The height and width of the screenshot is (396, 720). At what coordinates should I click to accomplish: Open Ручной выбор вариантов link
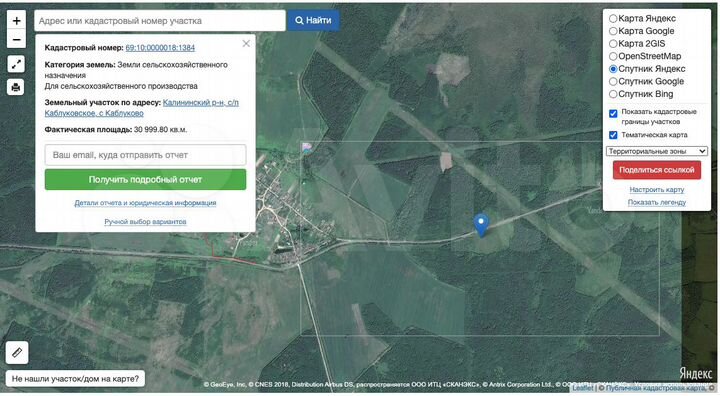tap(145, 222)
